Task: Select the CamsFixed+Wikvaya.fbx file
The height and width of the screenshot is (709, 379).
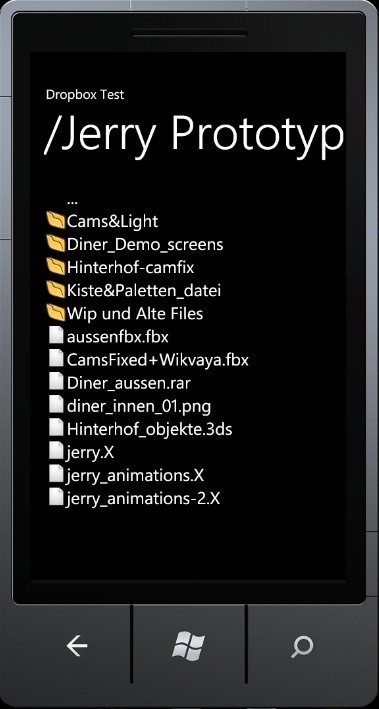Action: tap(157, 360)
